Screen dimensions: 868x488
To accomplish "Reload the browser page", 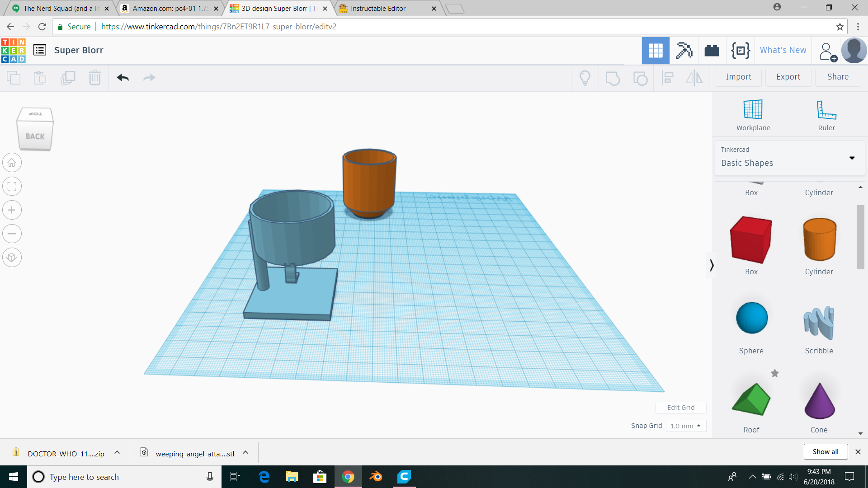I will point(42,27).
